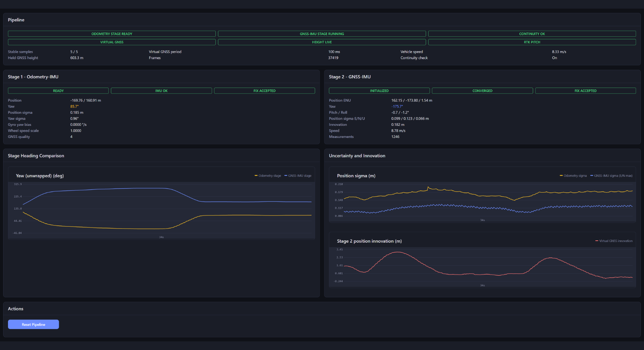Click the Pitch / Roll value -0.7 / -1.2°

(x=400, y=112)
